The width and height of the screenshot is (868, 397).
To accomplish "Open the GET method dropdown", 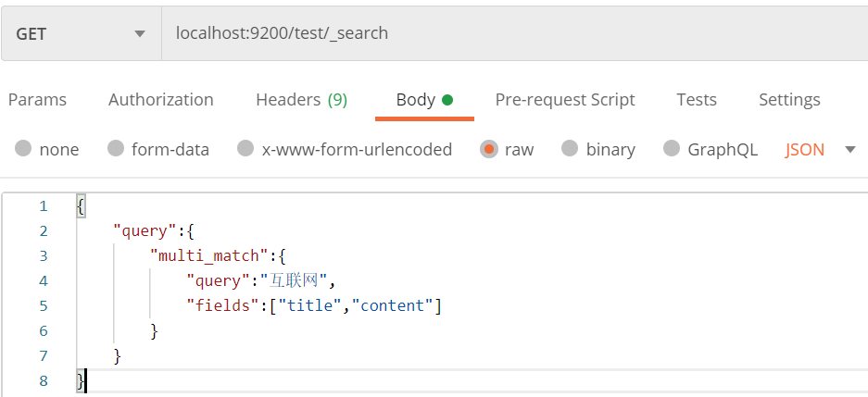I will pos(81,33).
